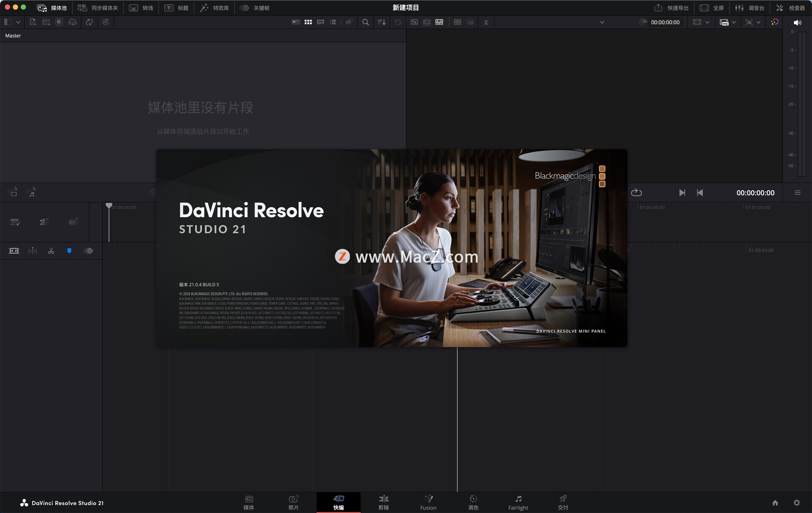Toggle the Inspector panel (检查器)
The image size is (812, 513).
point(790,8)
